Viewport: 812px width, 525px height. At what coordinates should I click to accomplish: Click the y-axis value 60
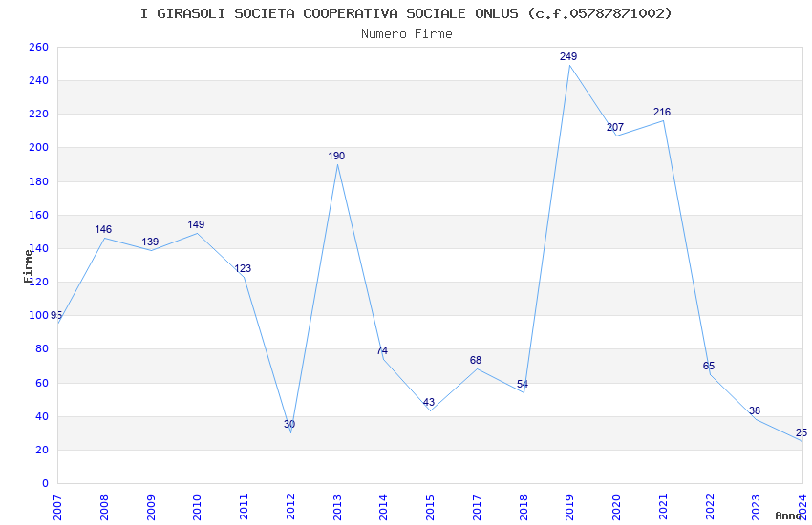(x=41, y=383)
